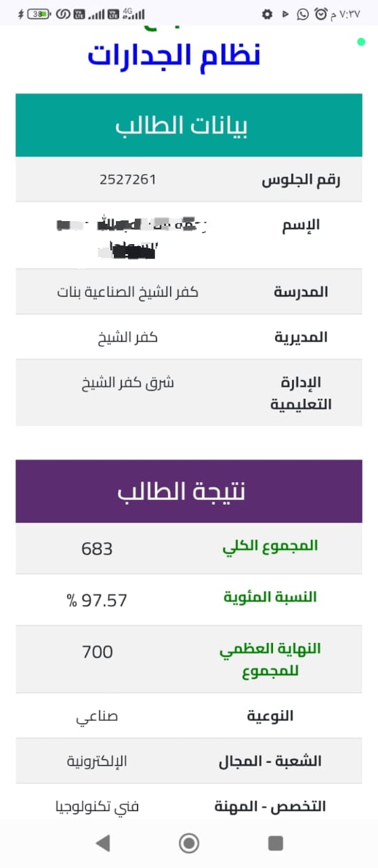The height and width of the screenshot is (868, 378).
Task: Tap the settings gear notification icon
Action: tap(267, 14)
